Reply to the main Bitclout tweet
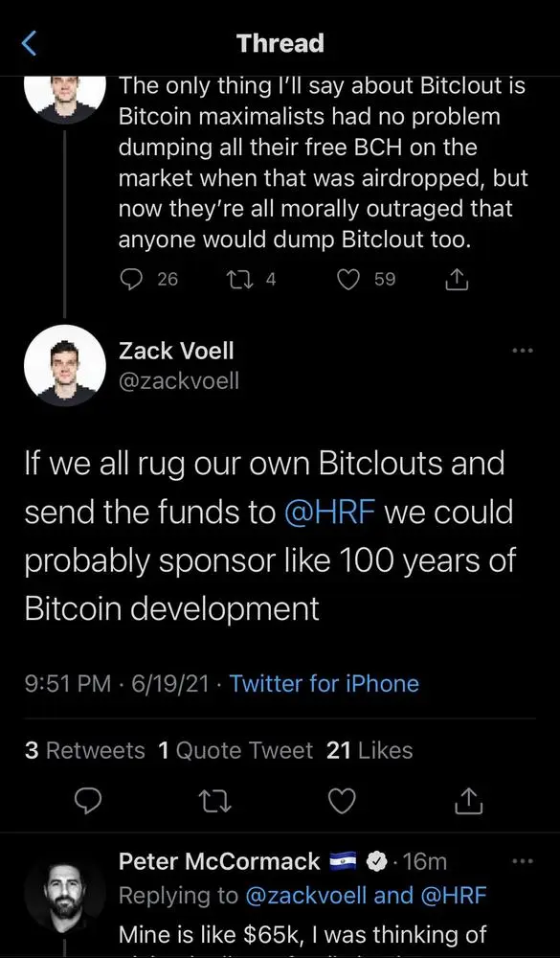The width and height of the screenshot is (560, 958). tap(88, 801)
